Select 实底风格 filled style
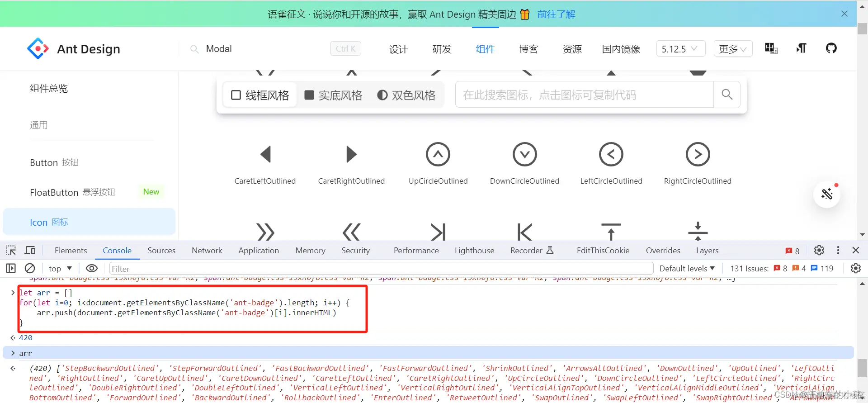868x403 pixels. click(x=333, y=95)
